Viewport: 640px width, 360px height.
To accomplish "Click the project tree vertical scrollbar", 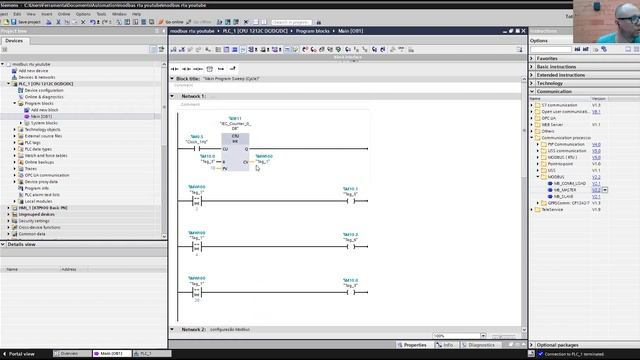I will (x=164, y=149).
